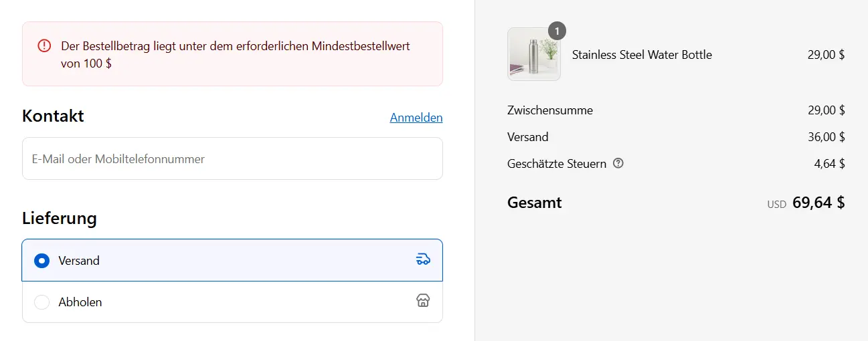Screen dimensions: 868x341
Task: Click the quantity badge on product image
Action: tap(557, 31)
